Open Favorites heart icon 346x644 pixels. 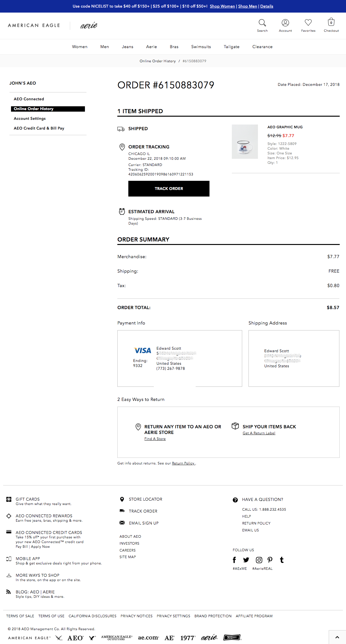pyautogui.click(x=308, y=23)
